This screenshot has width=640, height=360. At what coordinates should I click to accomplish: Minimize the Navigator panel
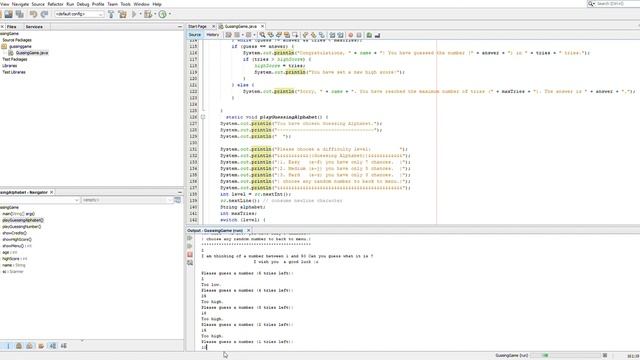(180, 192)
